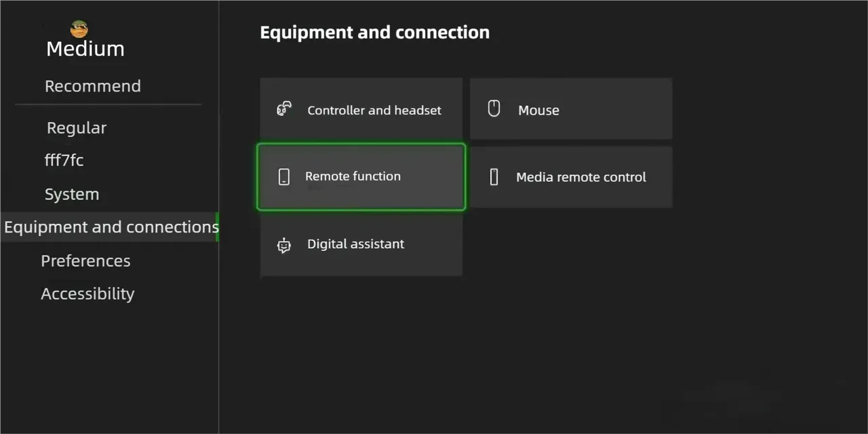This screenshot has height=434, width=868.
Task: Open the Digital assistant tile
Action: coord(361,244)
